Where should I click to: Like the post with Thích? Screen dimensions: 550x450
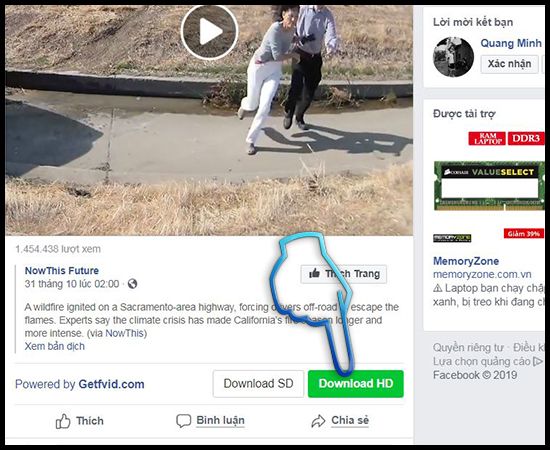click(x=80, y=421)
